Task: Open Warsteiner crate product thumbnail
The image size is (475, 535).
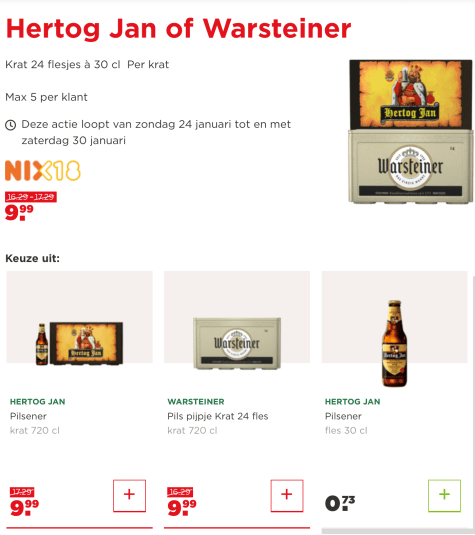Action: (x=237, y=343)
